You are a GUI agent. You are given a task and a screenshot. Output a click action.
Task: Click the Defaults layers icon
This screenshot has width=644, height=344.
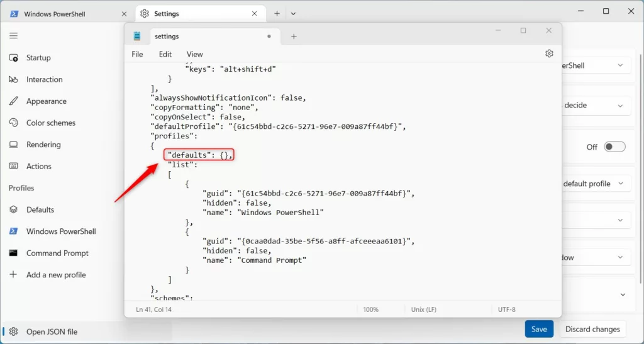[x=14, y=210]
